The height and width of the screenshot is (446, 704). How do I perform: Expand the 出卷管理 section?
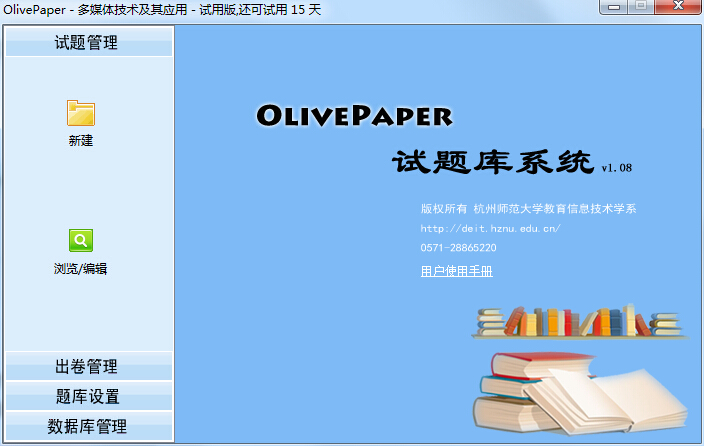[88, 367]
